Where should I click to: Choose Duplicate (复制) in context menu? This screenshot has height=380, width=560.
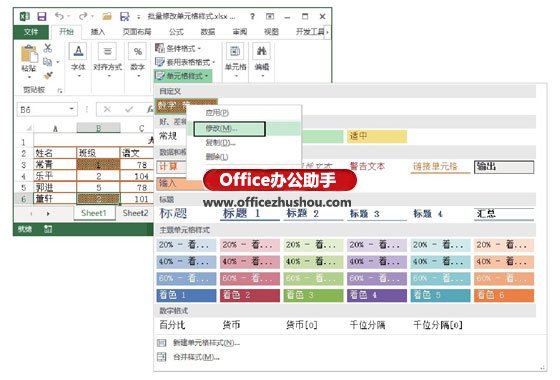pyautogui.click(x=244, y=143)
